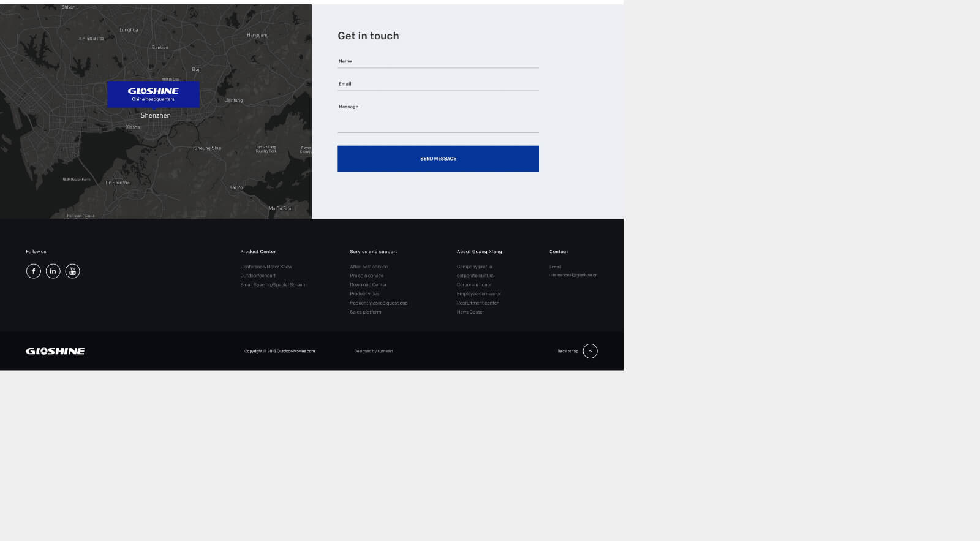Image resolution: width=980 pixels, height=541 pixels.
Task: Open Small Spacing/Special Screen link
Action: [273, 285]
